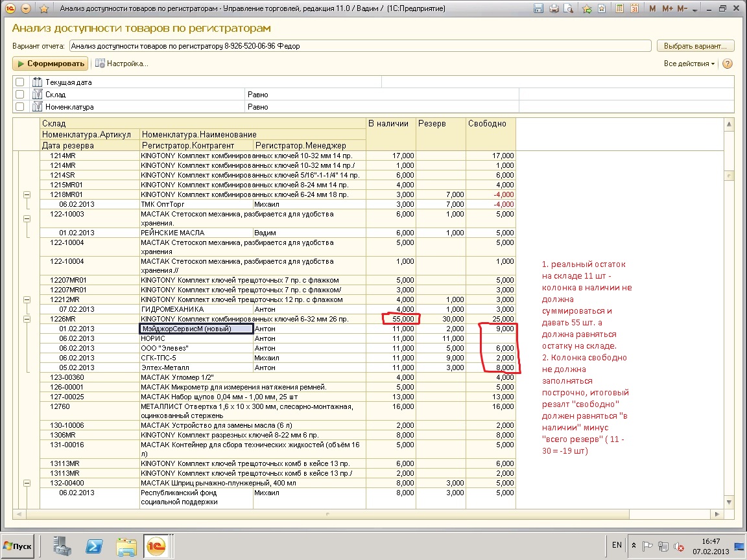Click into the Вариант отчета field
Viewport: 747px width, 560px height.
click(x=360, y=46)
